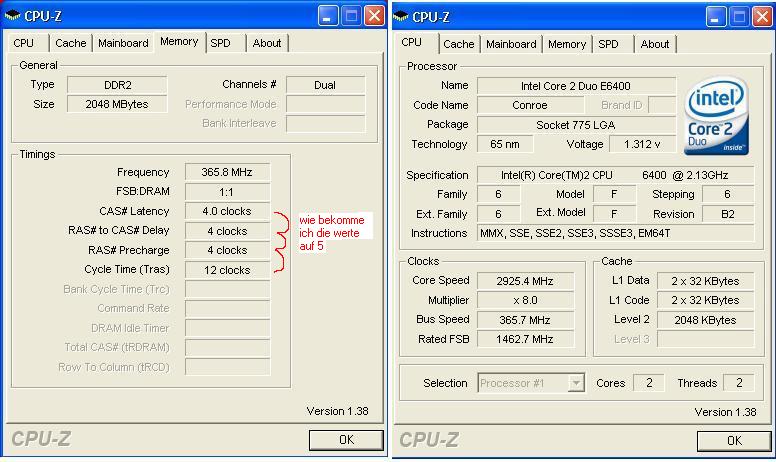Click the Bus Speed value 365.7 MHz
Screen dimensions: 776x462
coord(525,320)
